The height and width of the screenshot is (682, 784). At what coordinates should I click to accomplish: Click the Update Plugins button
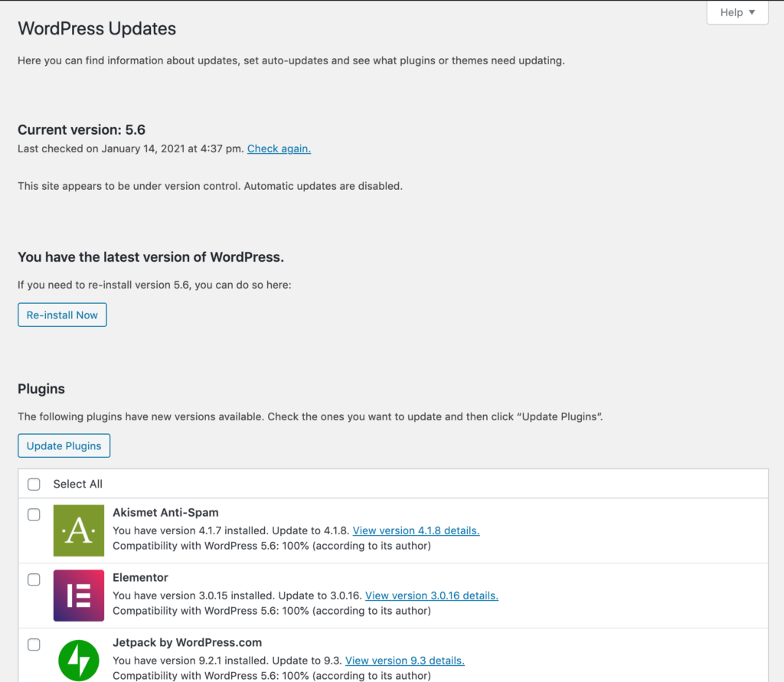click(64, 445)
